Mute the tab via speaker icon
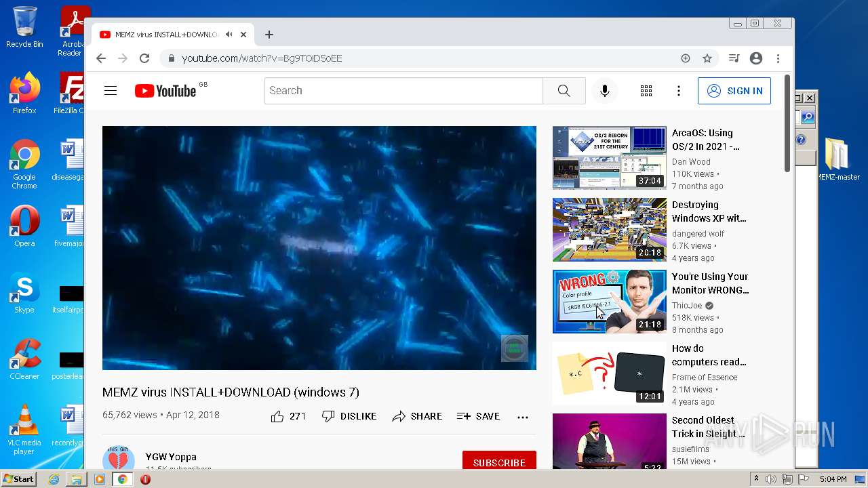868x488 pixels. (x=229, y=34)
